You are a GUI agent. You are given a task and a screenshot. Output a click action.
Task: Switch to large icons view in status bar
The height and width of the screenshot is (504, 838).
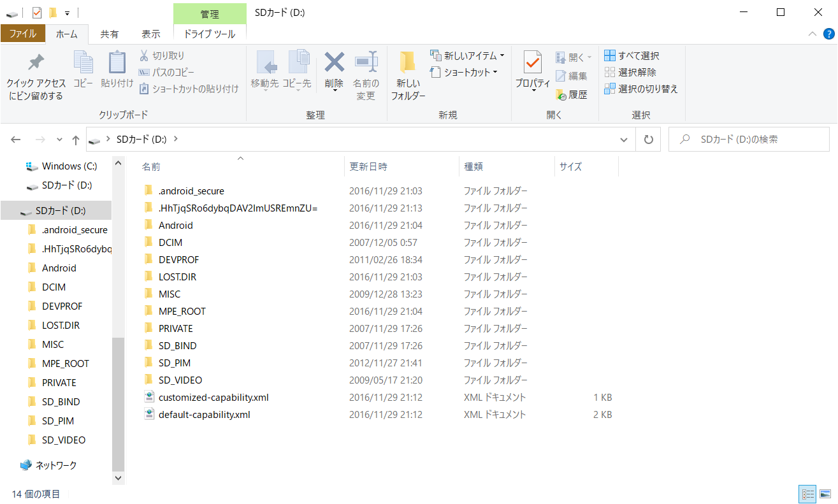tap(825, 494)
